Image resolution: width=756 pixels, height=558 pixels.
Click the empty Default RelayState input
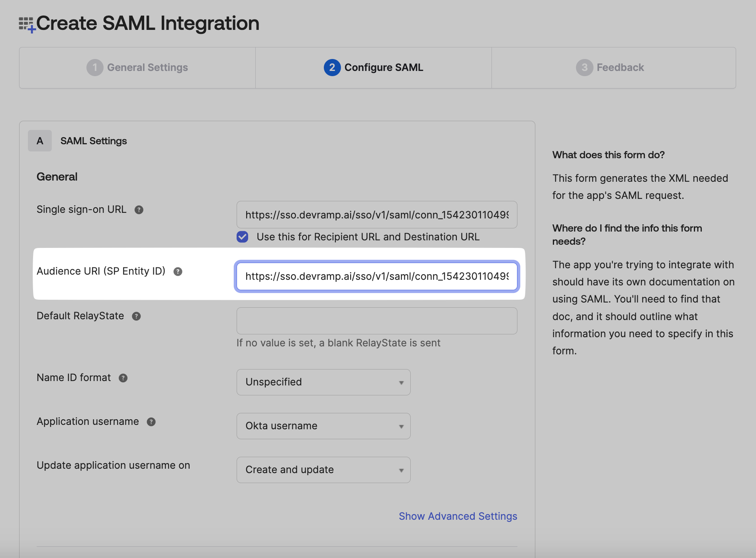pyautogui.click(x=376, y=321)
